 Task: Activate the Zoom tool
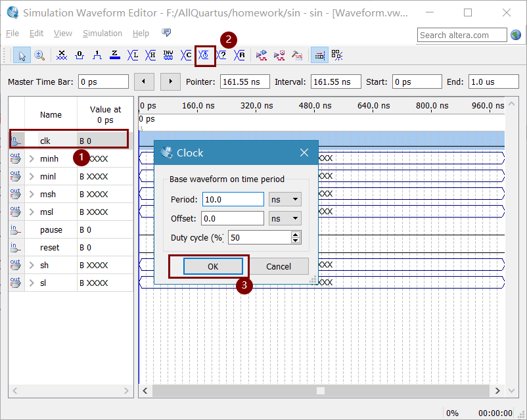coord(39,55)
